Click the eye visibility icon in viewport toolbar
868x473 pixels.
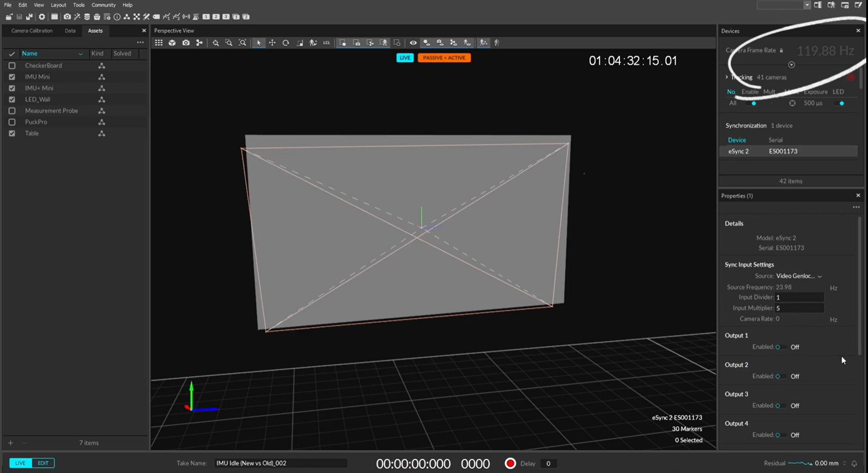pos(413,43)
